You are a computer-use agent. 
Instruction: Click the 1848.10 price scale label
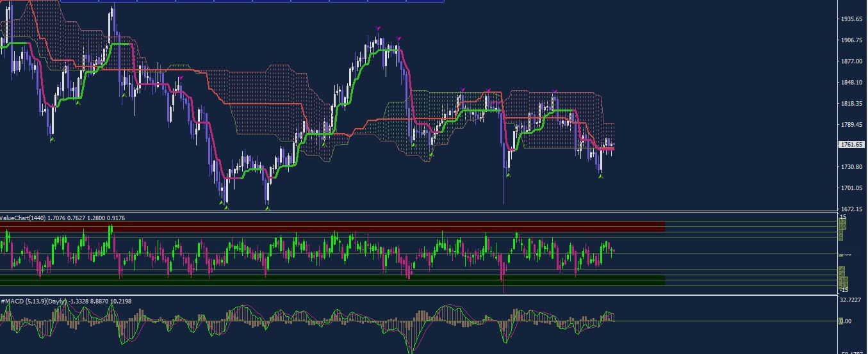tap(851, 83)
